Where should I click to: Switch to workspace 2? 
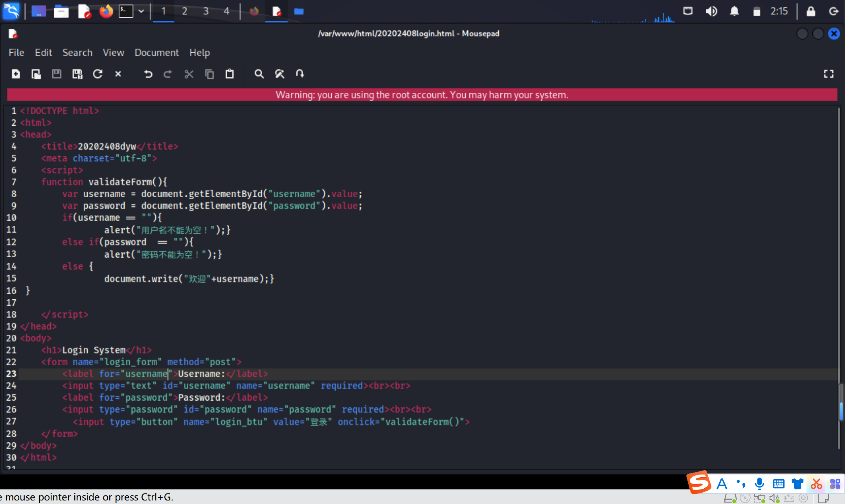point(184,11)
